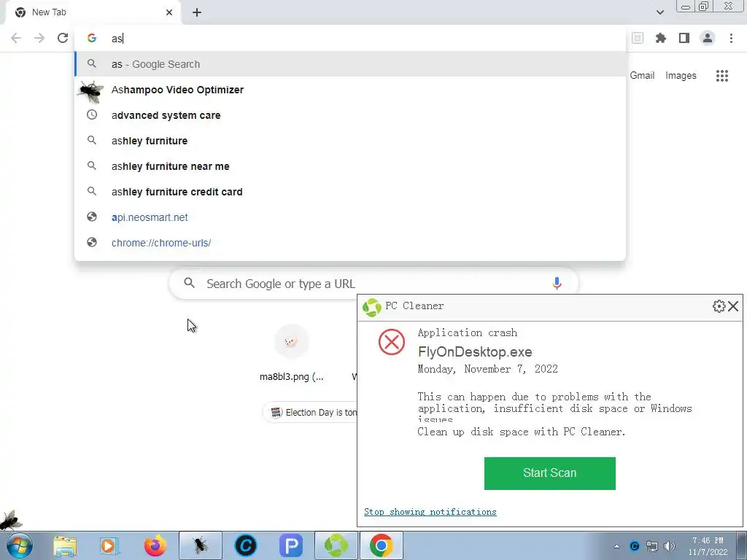This screenshot has height=560, width=747.
Task: Open File Explorer from taskbar
Action: [65, 545]
